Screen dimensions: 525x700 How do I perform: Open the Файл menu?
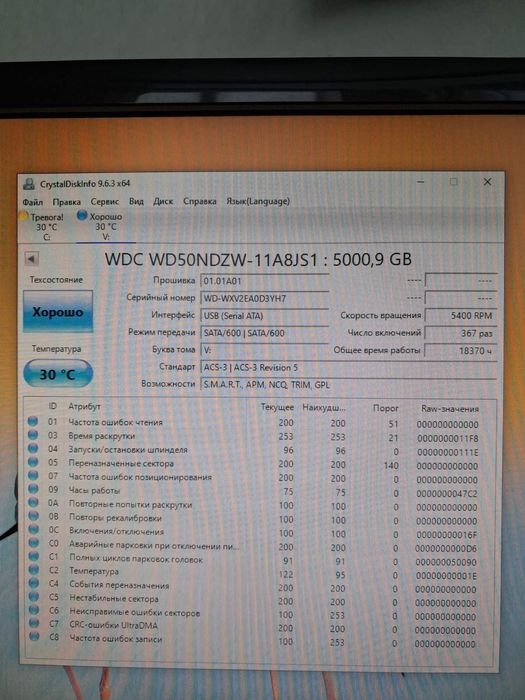click(x=33, y=202)
